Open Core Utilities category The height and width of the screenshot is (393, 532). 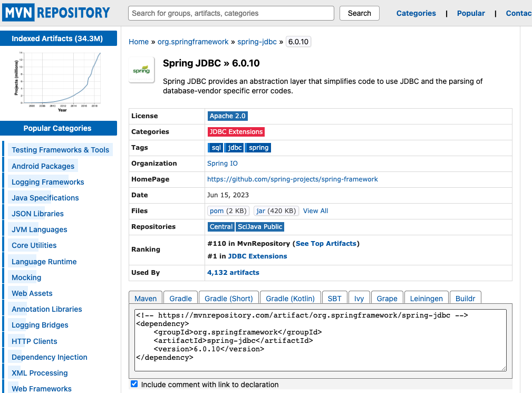pyautogui.click(x=34, y=245)
